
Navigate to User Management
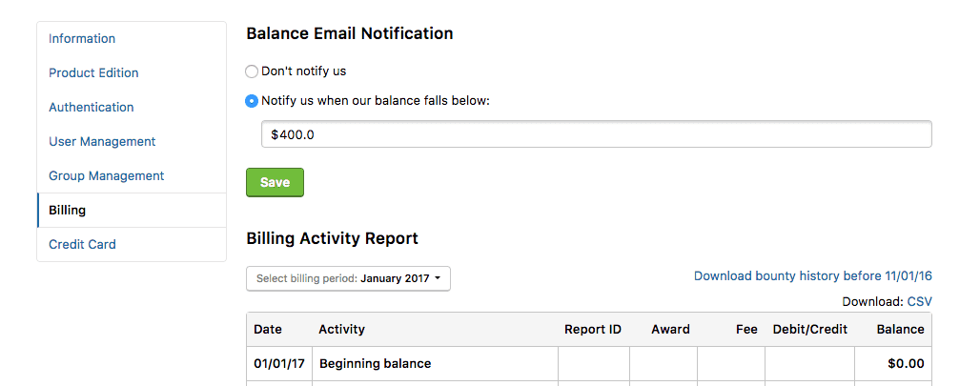[x=102, y=142]
